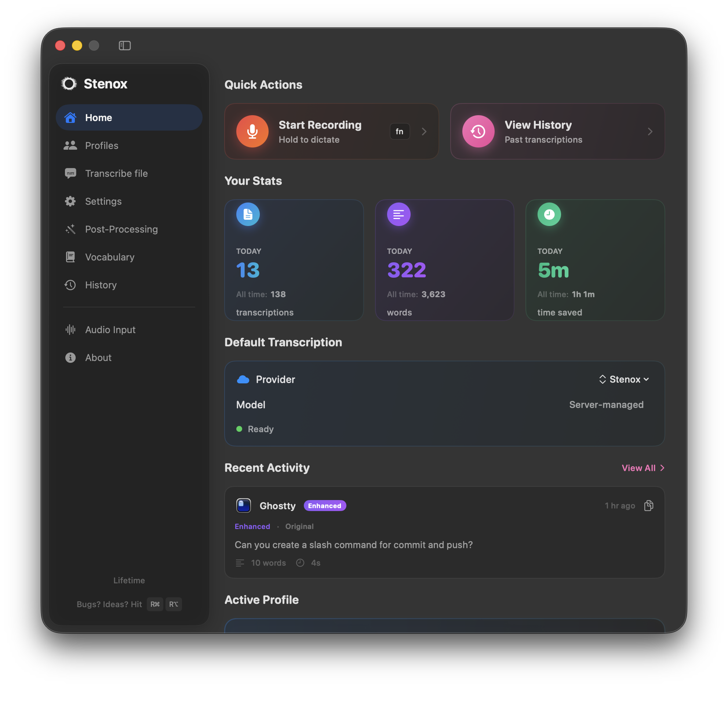Click chevron on View History card

[x=650, y=131]
